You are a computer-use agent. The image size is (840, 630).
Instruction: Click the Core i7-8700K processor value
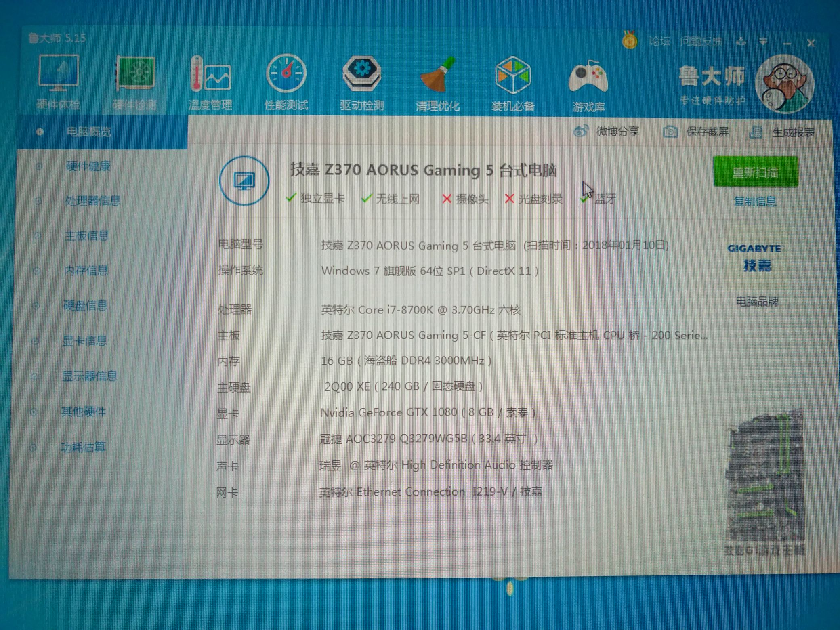point(420,310)
